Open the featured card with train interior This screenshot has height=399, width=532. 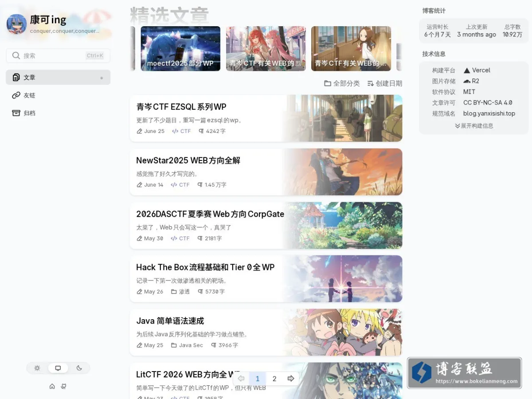pos(351,48)
